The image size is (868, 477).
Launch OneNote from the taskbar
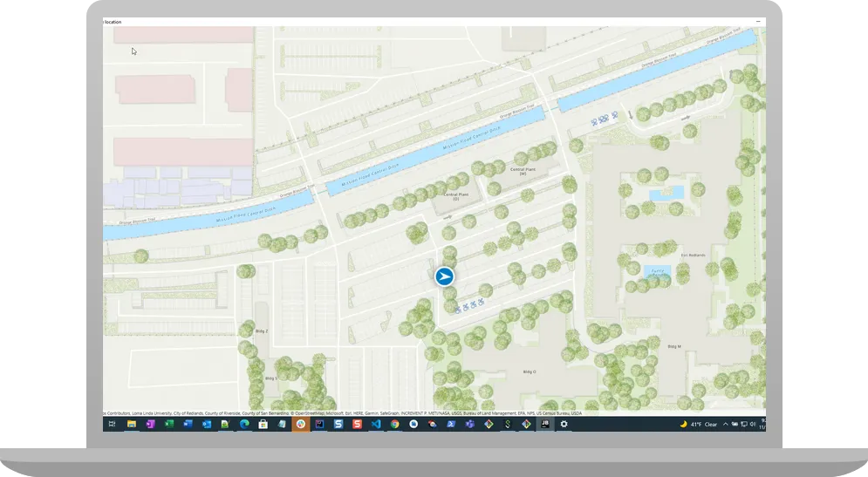[x=150, y=425]
